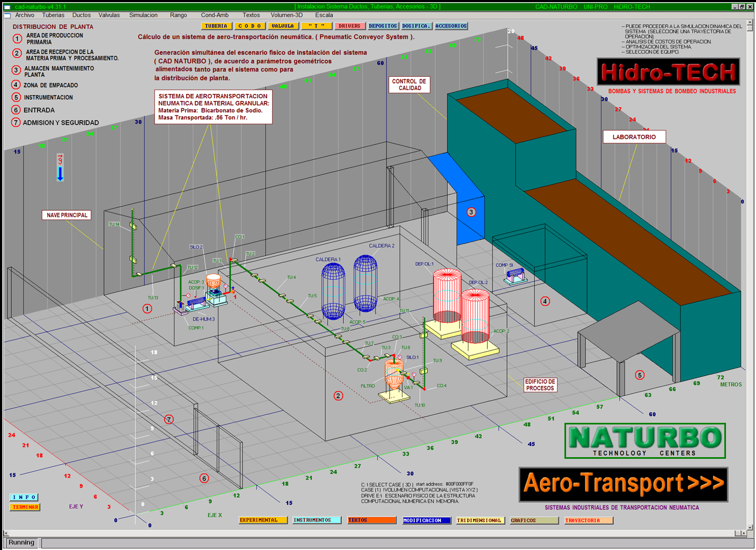Viewport: 756px width, 550px height.
Task: Click the orange TEXTOS button
Action: tap(371, 520)
